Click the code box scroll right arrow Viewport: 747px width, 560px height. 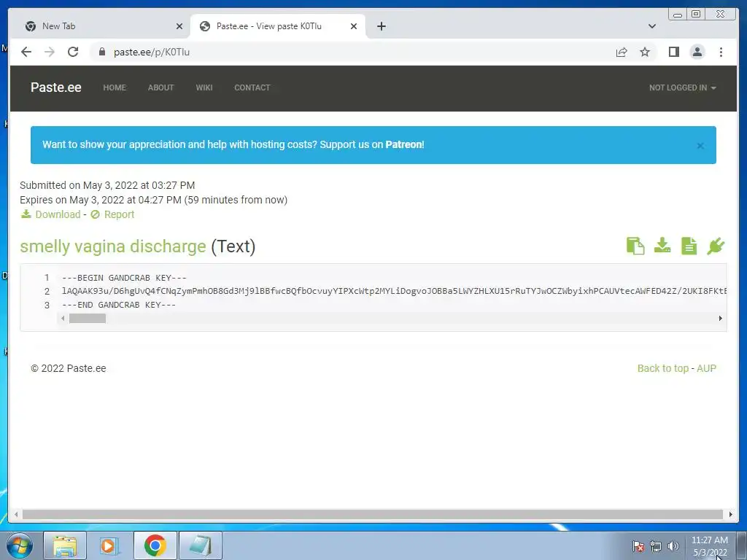pyautogui.click(x=720, y=318)
